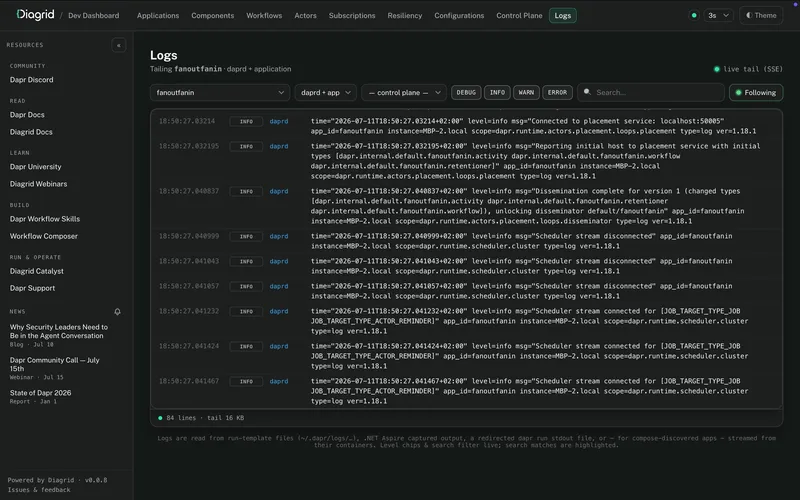Click the Diagrid logo

click(35, 15)
